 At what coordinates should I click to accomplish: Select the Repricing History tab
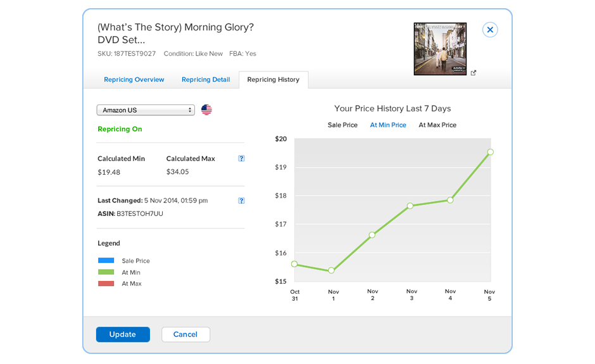click(x=273, y=80)
